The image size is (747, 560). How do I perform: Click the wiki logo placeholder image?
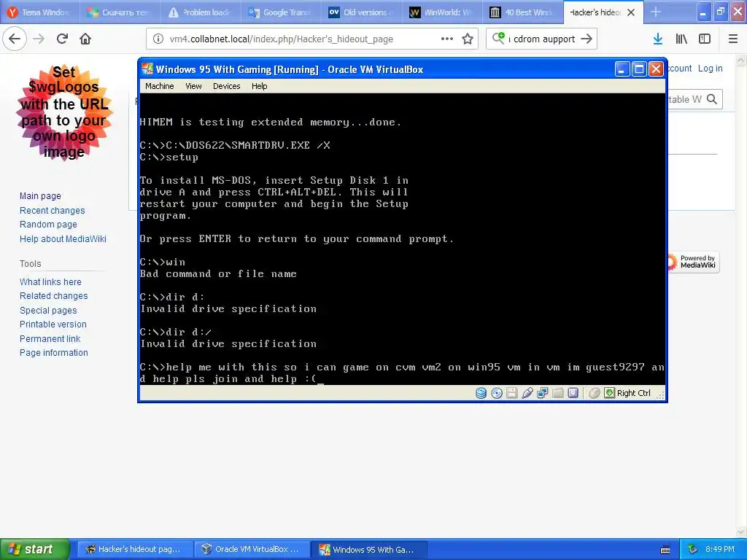[x=64, y=112]
